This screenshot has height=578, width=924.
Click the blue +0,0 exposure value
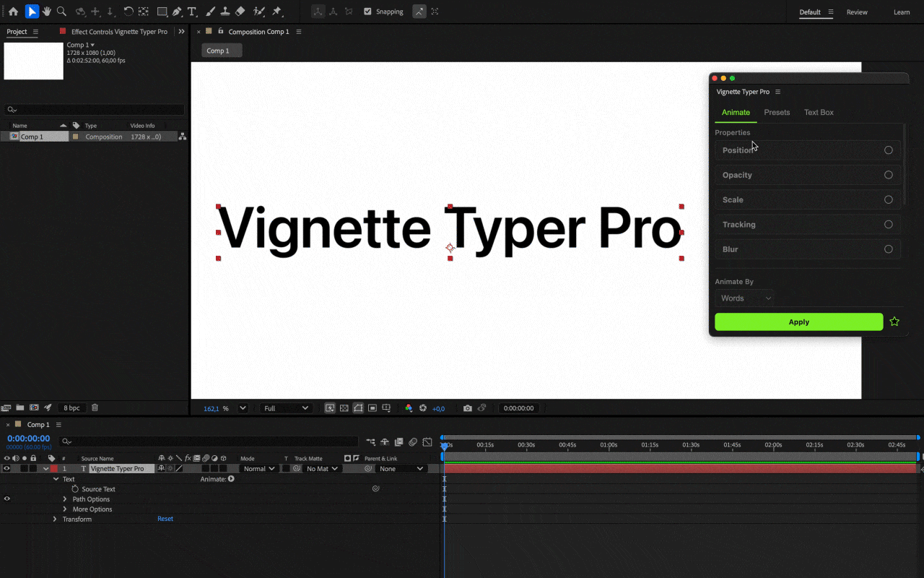click(438, 409)
